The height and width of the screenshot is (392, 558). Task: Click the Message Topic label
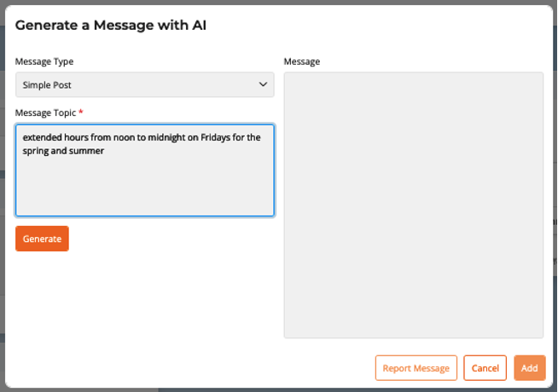pos(45,112)
